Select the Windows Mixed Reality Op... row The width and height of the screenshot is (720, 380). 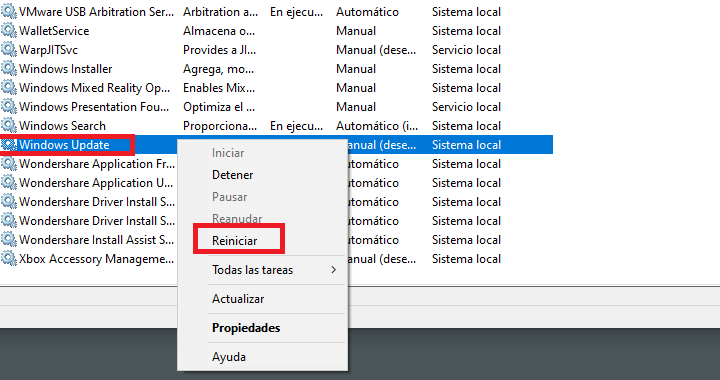[276, 88]
